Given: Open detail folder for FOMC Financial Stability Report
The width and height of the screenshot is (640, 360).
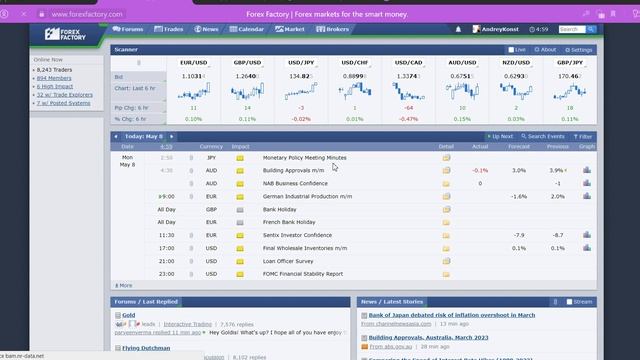Looking at the screenshot, I should [446, 274].
